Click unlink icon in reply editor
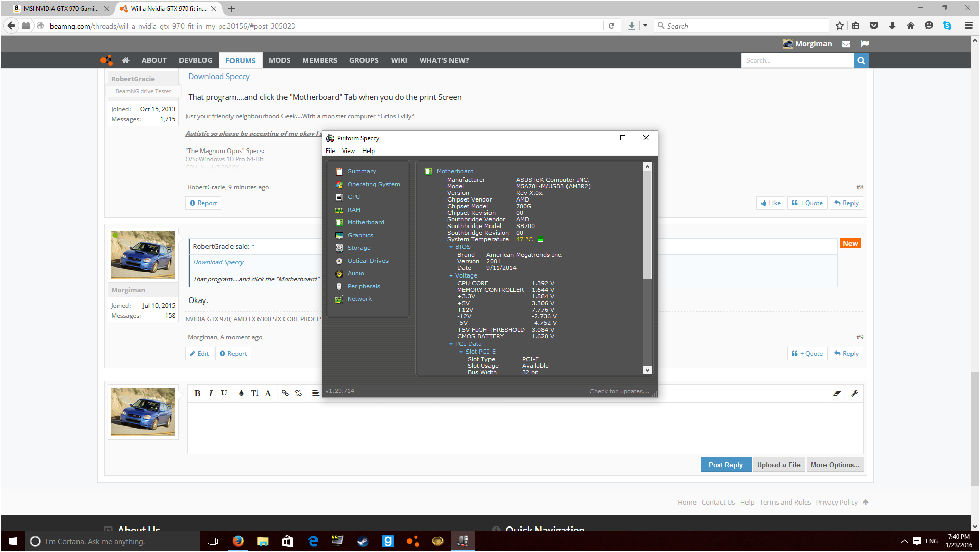Viewport: 980px width, 552px height. click(x=299, y=393)
